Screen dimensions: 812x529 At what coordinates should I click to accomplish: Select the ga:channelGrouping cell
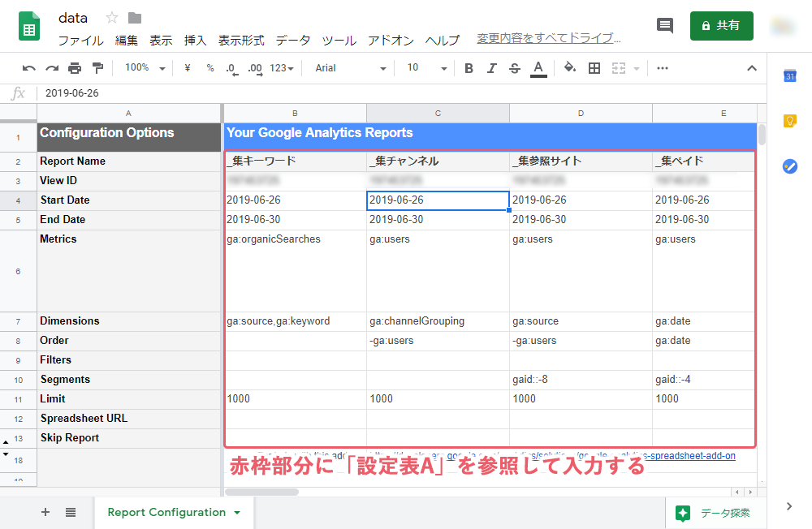(438, 321)
